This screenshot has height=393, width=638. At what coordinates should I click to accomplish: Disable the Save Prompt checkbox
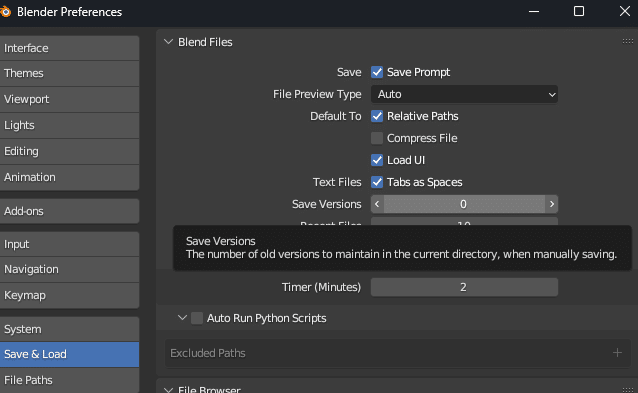click(377, 72)
